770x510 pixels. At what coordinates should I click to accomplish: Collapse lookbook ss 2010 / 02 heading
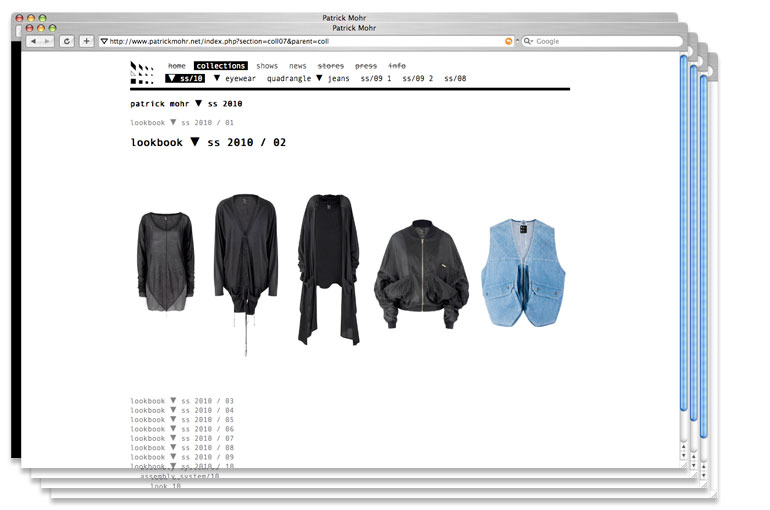[x=208, y=142]
